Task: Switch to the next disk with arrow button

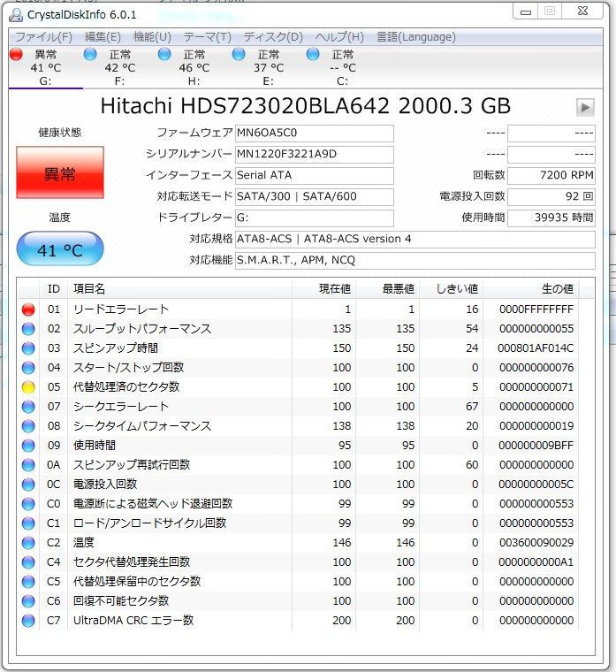Action: pyautogui.click(x=585, y=107)
